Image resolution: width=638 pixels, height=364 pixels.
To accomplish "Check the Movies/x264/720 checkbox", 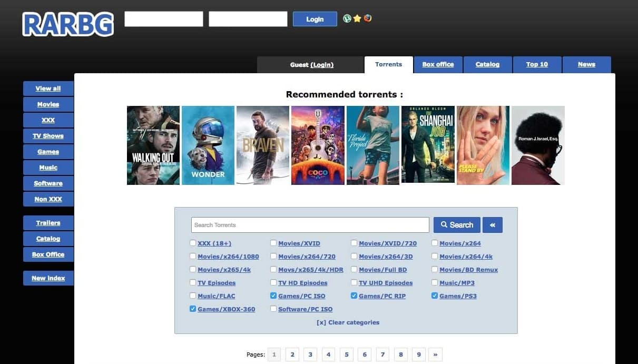I will tap(273, 257).
